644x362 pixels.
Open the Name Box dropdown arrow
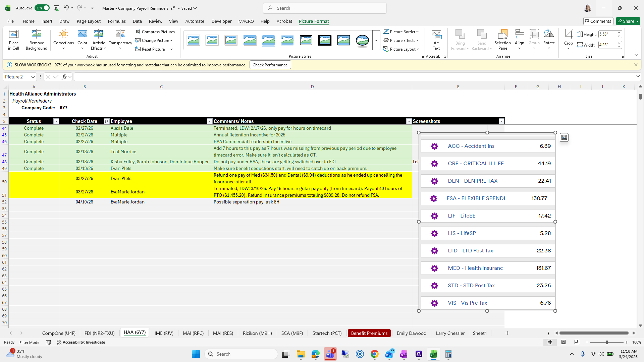(33, 77)
